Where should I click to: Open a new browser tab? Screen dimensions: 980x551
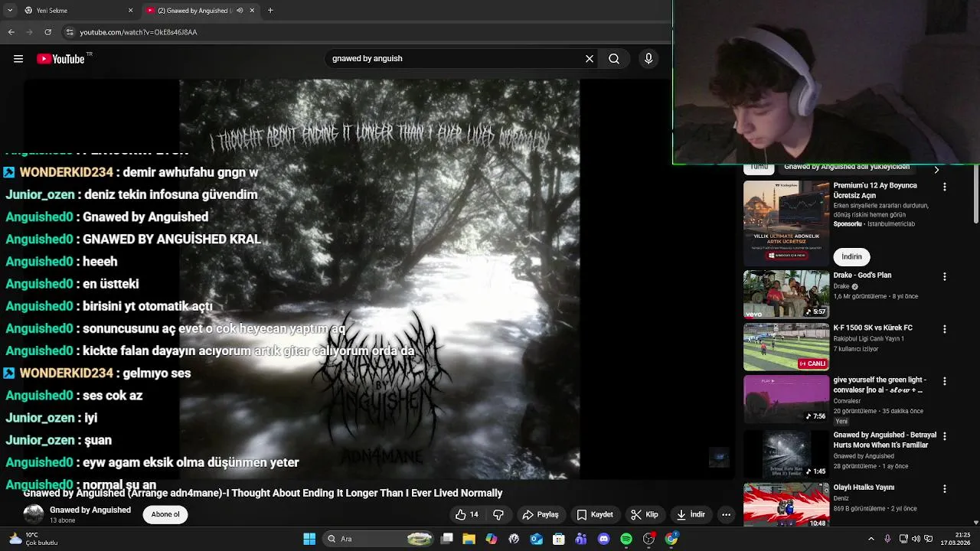(x=270, y=11)
